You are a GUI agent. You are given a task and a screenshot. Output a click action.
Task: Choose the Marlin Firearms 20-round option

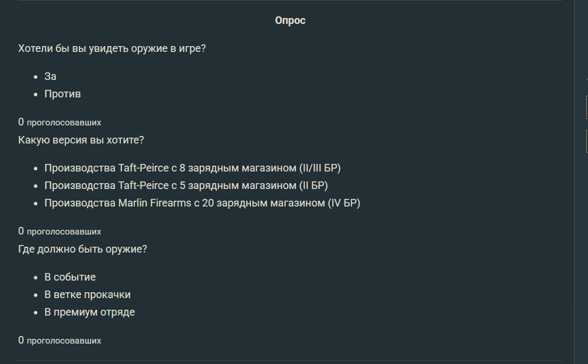click(202, 203)
